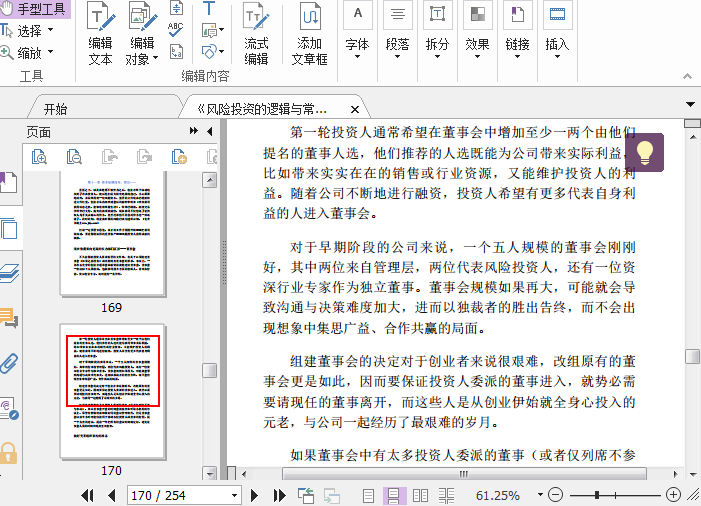
Task: Open the Attachments paperclip panel
Action: click(8, 363)
